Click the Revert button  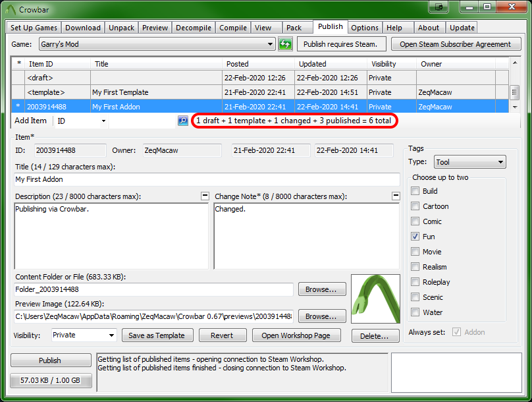223,335
